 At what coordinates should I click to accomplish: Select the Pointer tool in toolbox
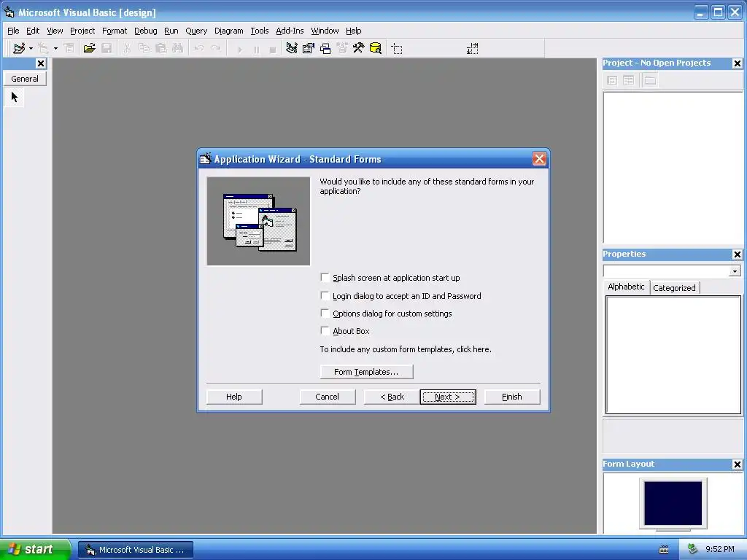[15, 97]
